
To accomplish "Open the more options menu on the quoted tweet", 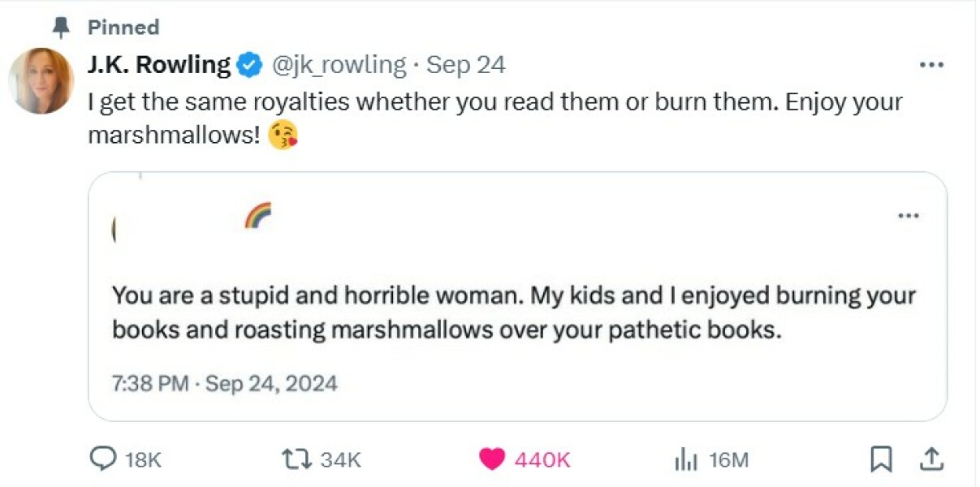I will [x=909, y=215].
